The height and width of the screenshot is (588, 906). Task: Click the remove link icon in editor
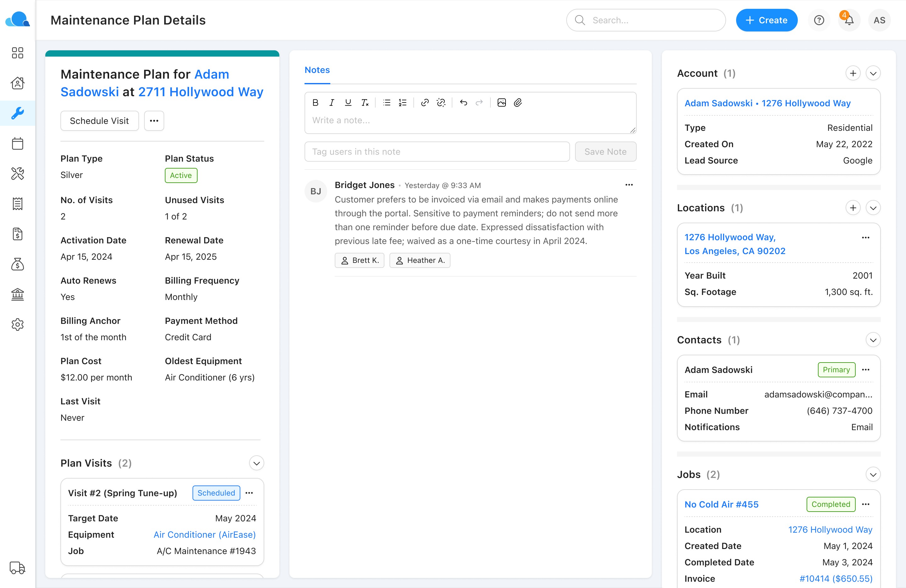pos(441,103)
